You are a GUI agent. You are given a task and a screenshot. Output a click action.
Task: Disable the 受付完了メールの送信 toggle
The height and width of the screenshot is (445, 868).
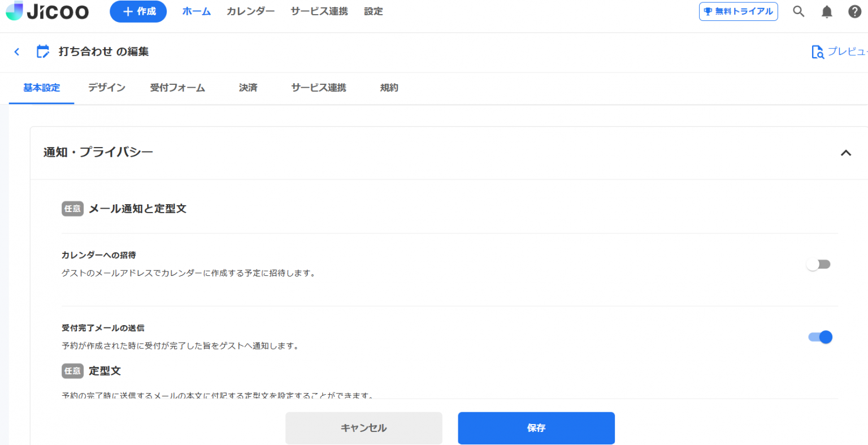coord(820,336)
